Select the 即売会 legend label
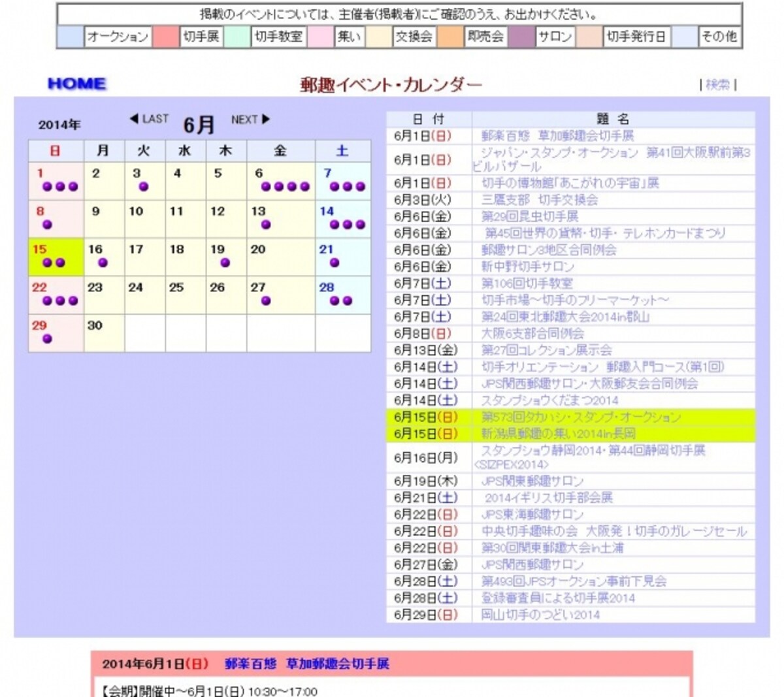This screenshot has width=784, height=697. [485, 37]
